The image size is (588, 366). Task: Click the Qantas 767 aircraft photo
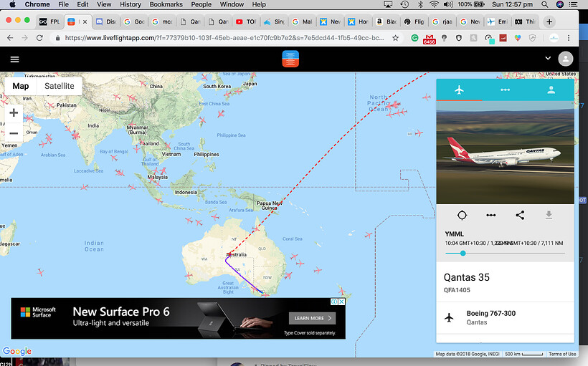coord(505,152)
